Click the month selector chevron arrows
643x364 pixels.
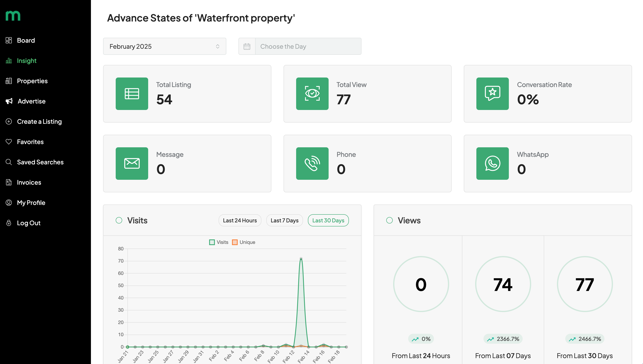[218, 46]
